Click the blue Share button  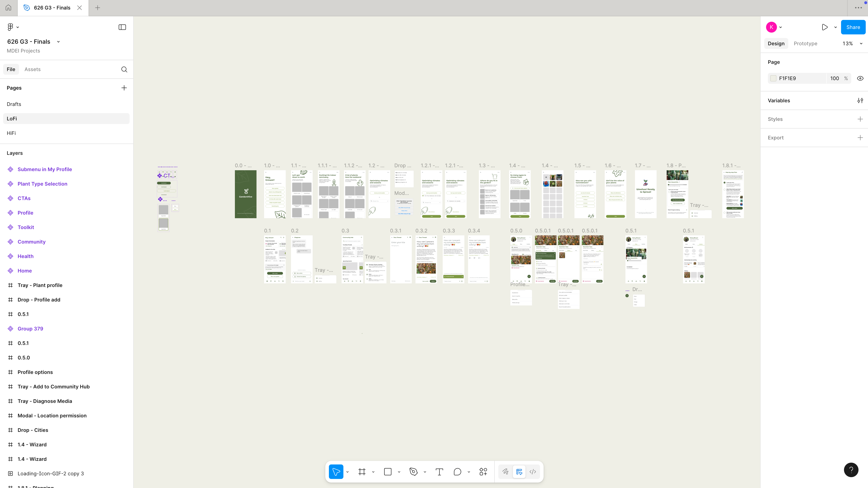point(853,27)
